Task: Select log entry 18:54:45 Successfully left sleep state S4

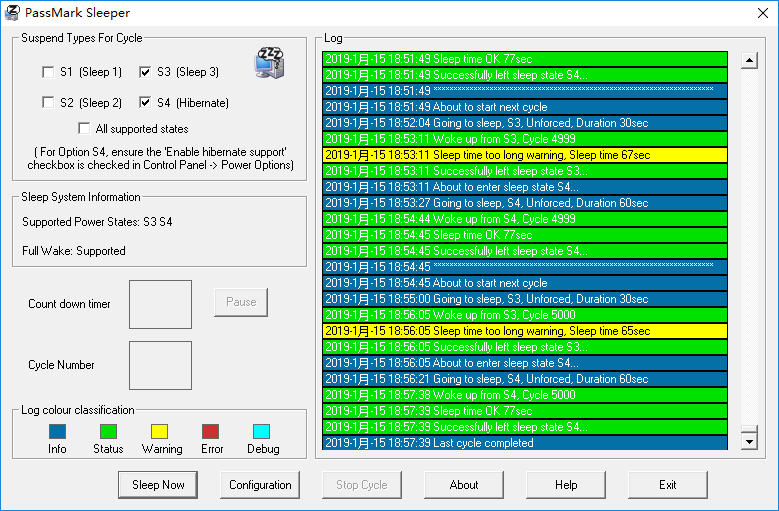Action: pyautogui.click(x=525, y=251)
